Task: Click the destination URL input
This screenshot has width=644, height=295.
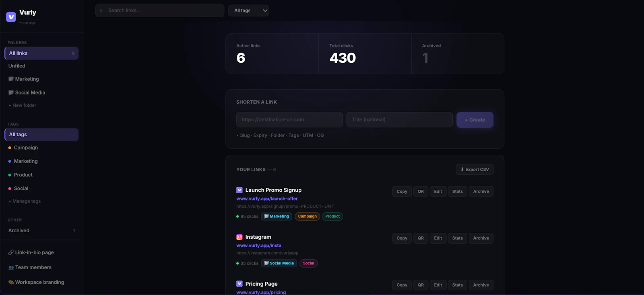Action: tap(289, 120)
